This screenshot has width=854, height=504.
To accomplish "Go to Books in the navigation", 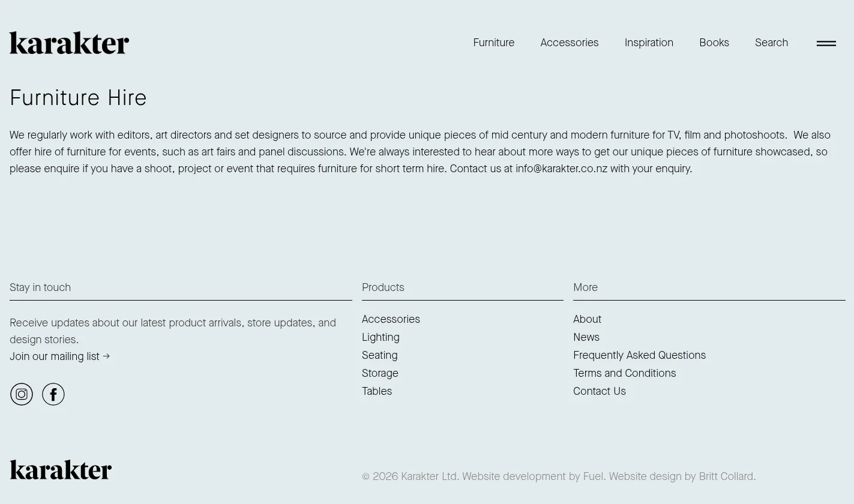I will [x=714, y=43].
